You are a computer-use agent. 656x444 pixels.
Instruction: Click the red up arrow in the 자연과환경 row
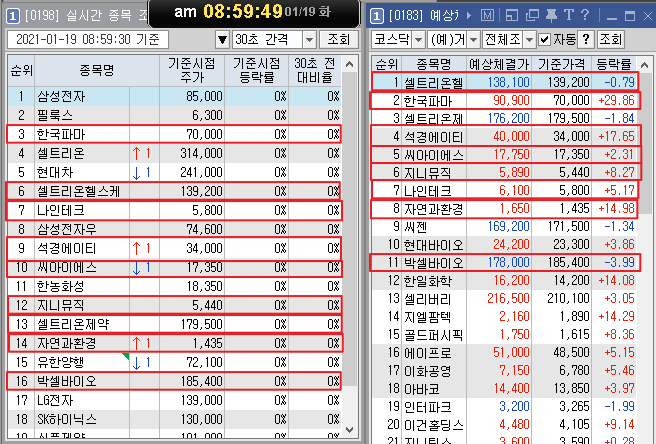pyautogui.click(x=136, y=344)
